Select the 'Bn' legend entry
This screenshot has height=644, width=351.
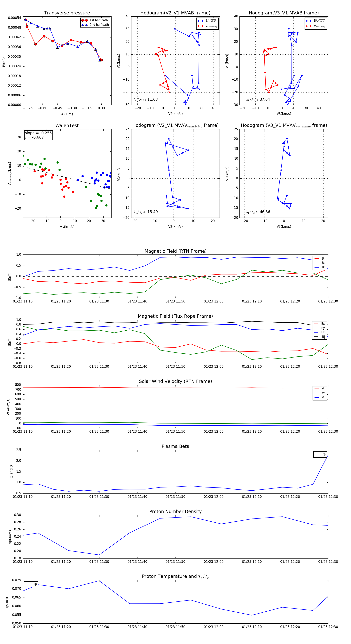pyautogui.click(x=320, y=268)
